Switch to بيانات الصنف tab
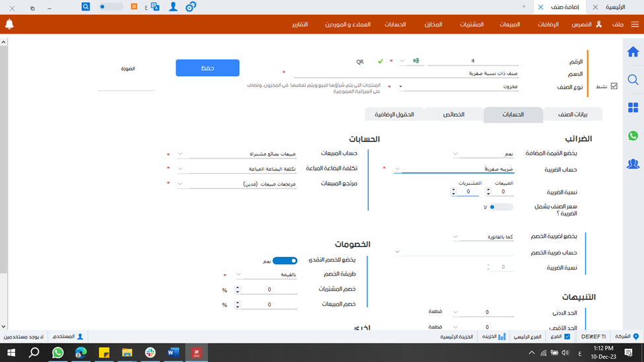 [x=573, y=115]
